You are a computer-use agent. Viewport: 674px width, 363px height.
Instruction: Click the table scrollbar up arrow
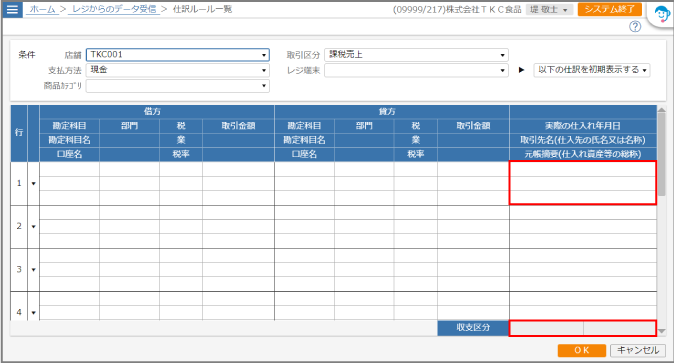click(x=662, y=110)
